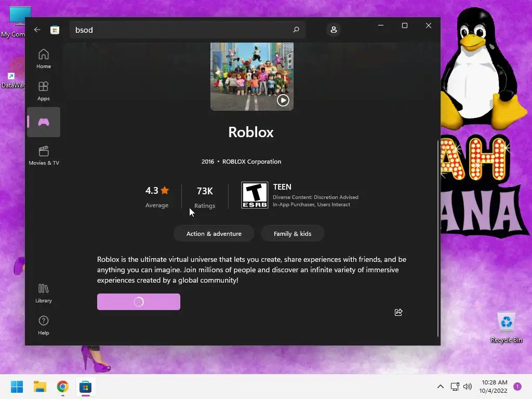Click the Roblox title text
This screenshot has height=399, width=532.
point(251,132)
